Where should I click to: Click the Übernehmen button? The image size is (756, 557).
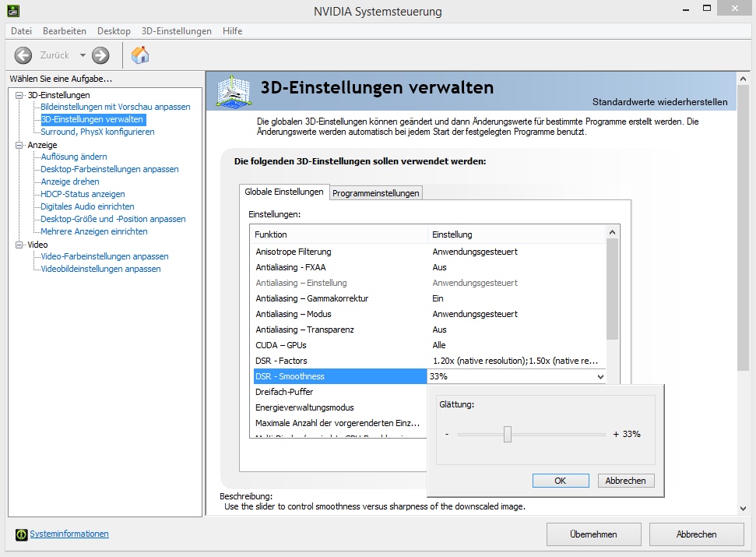click(x=593, y=534)
